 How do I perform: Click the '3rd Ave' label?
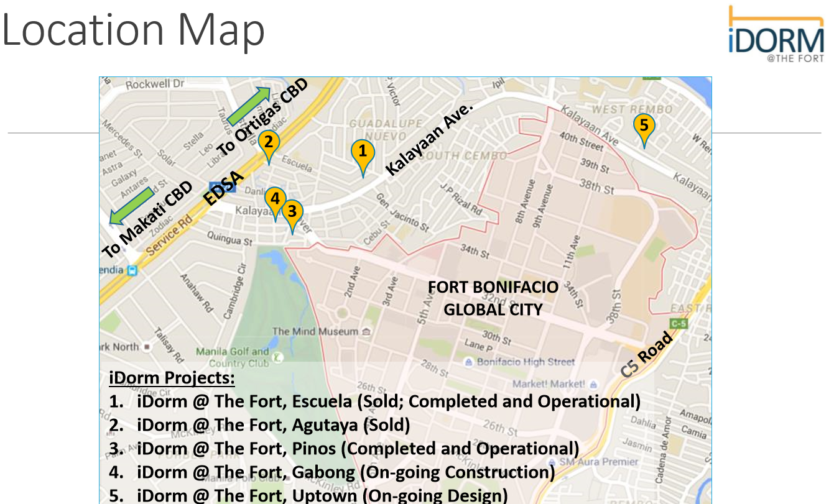[391, 291]
